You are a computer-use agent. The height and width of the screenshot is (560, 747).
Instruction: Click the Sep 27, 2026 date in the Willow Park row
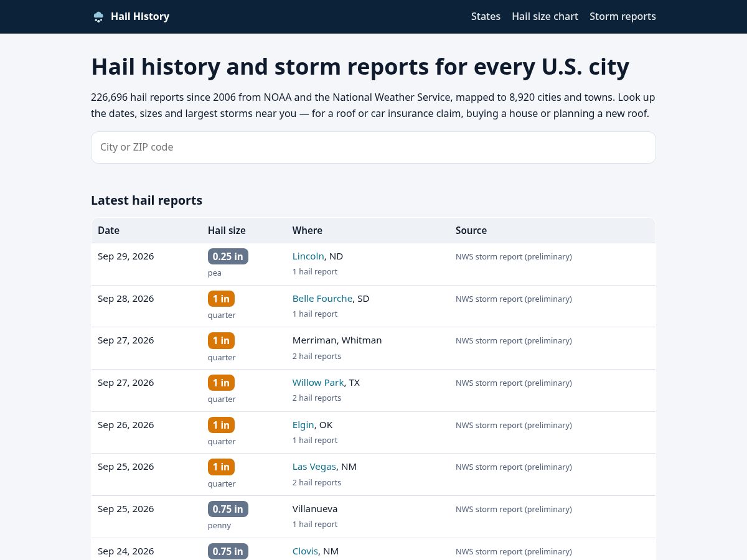coord(126,383)
